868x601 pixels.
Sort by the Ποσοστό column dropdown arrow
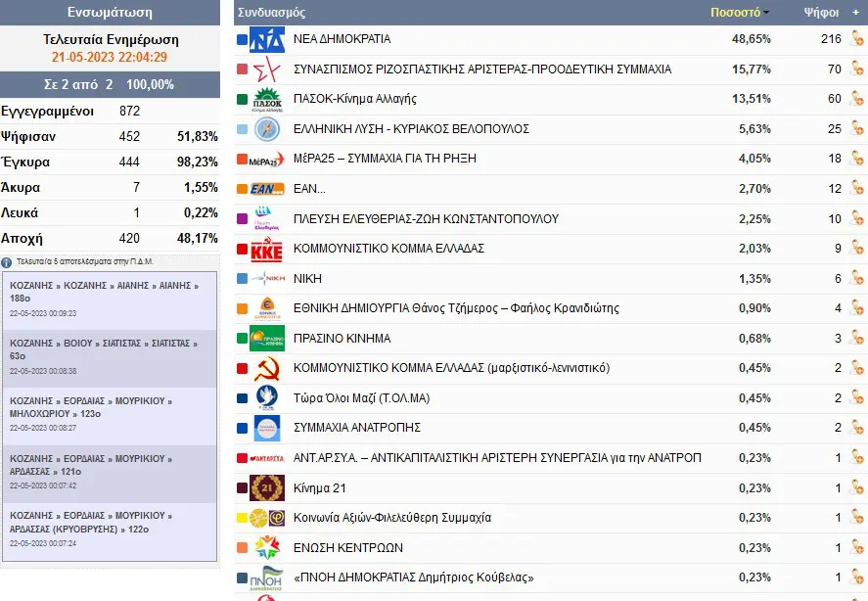[x=766, y=12]
